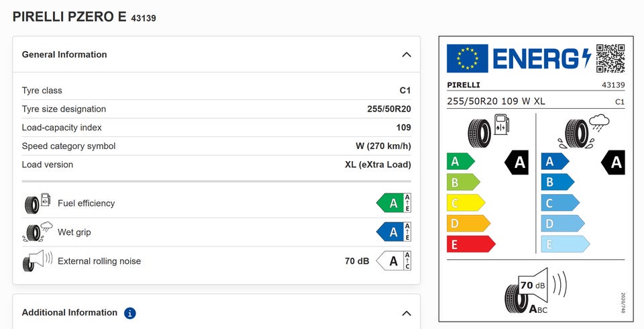The width and height of the screenshot is (644, 329).
Task: Click orange D fuel class arrow
Action: click(x=469, y=224)
